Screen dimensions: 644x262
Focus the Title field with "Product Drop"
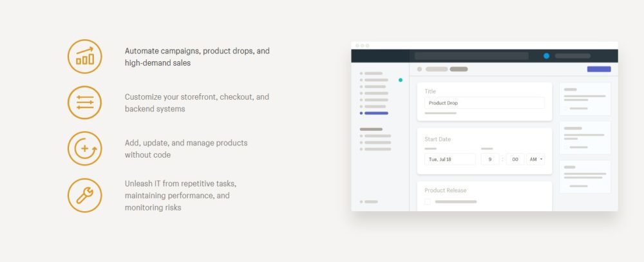coord(484,103)
